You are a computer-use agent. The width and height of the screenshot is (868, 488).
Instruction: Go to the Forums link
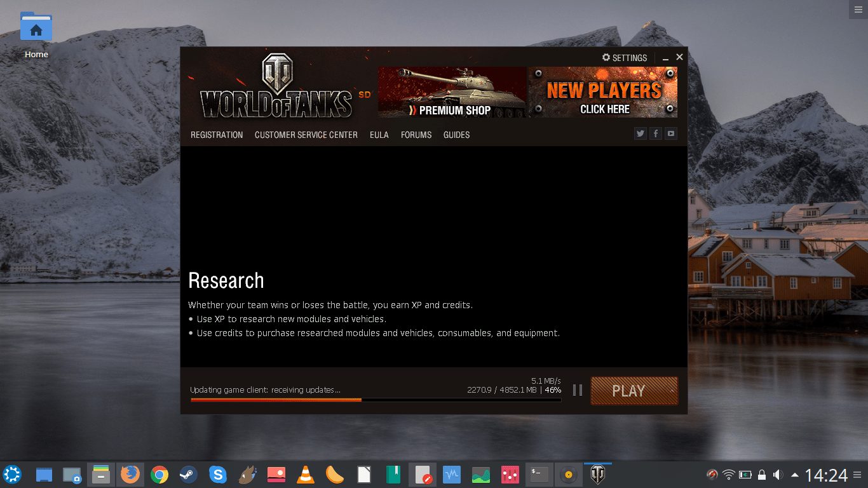click(416, 135)
